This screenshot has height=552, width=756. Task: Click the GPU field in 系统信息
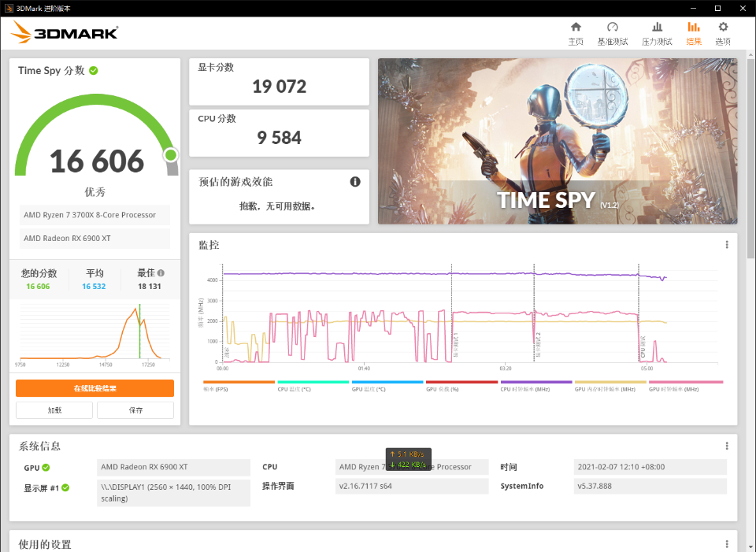click(173, 467)
